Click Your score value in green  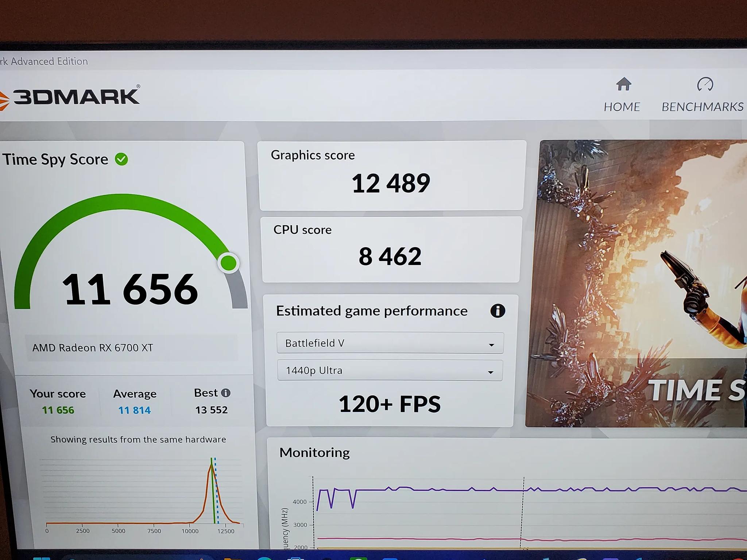coord(58,410)
